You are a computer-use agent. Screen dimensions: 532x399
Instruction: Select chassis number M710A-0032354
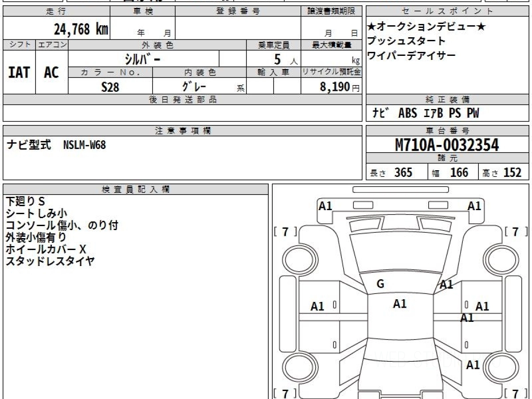pyautogui.click(x=447, y=145)
